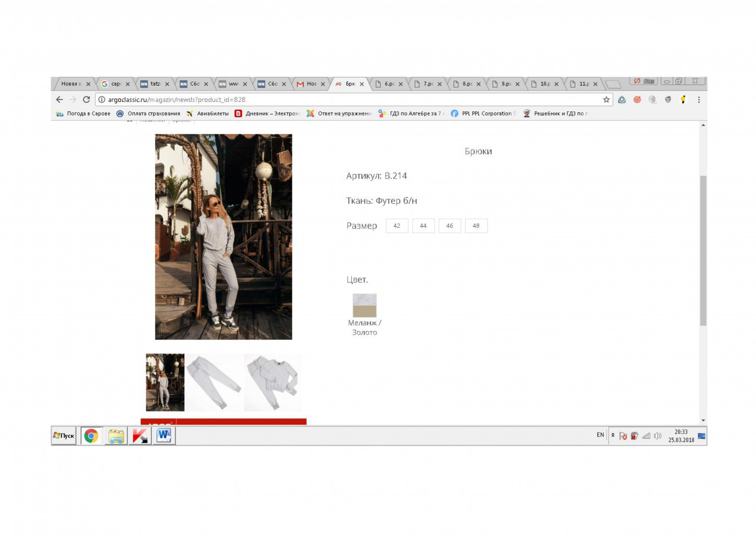Click the yellow lightbulb extension icon
The height and width of the screenshot is (535, 756).
pyautogui.click(x=683, y=99)
